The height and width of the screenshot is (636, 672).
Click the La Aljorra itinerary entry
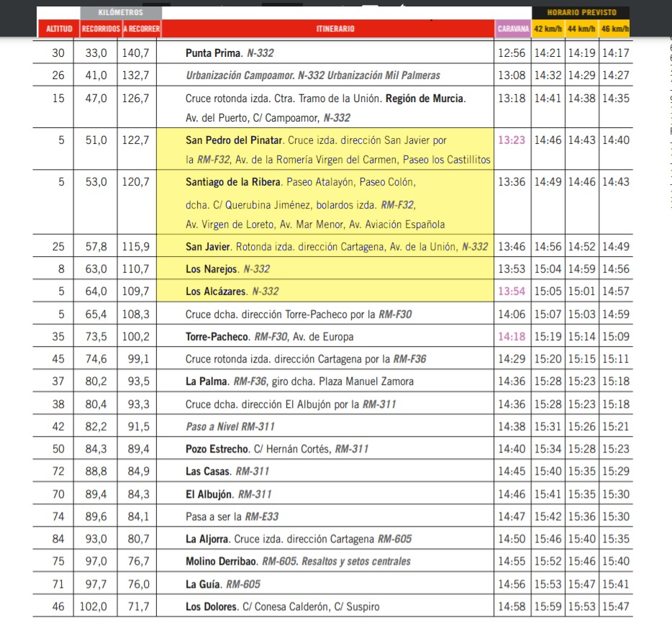[299, 539]
